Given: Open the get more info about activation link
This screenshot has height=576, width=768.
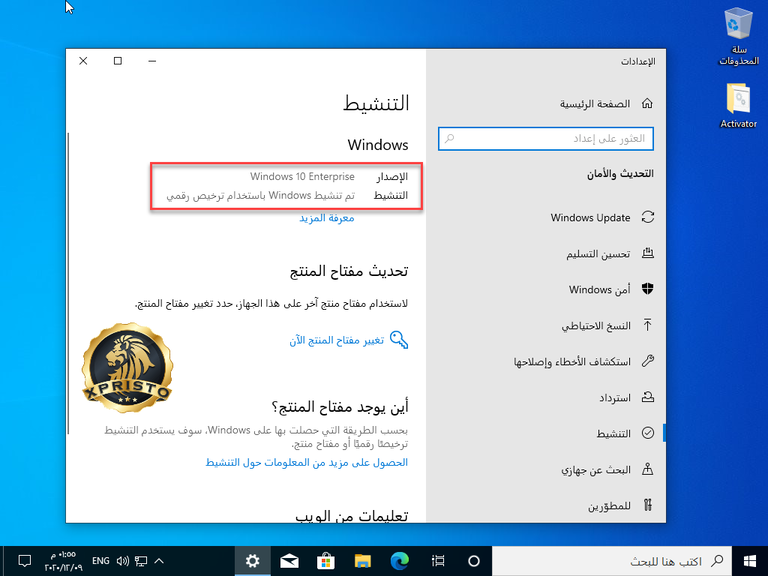Looking at the screenshot, I should click(307, 462).
